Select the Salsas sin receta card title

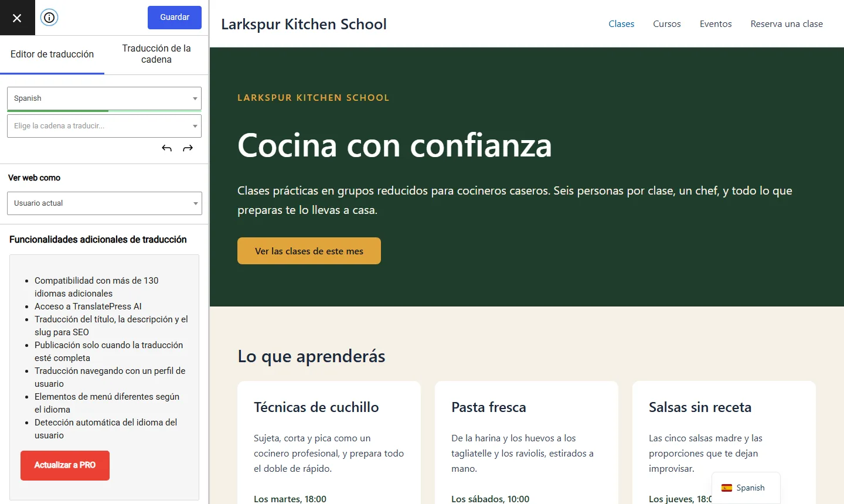coord(700,407)
